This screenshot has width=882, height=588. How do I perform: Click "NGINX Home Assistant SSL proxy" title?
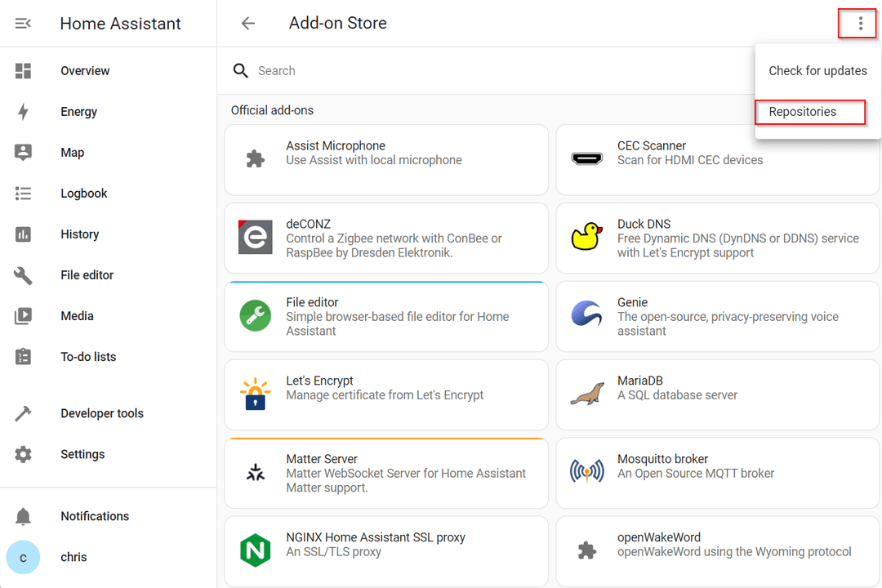pos(376,537)
